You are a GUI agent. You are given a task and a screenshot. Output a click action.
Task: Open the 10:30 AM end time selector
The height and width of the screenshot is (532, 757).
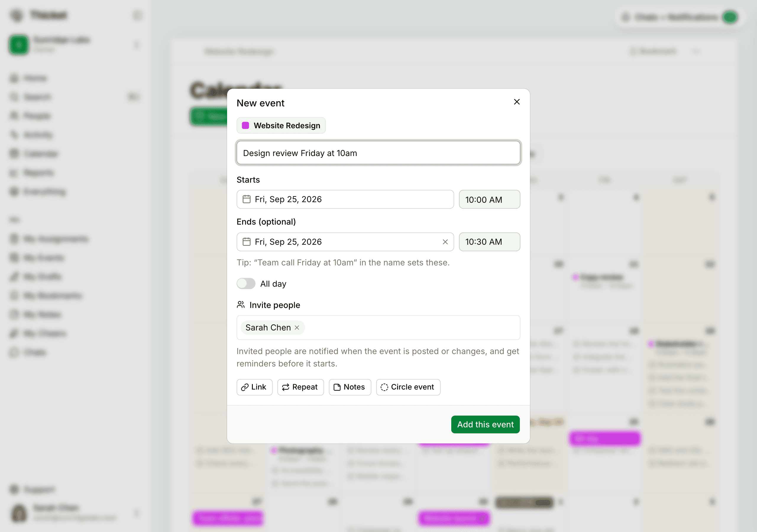(x=489, y=242)
